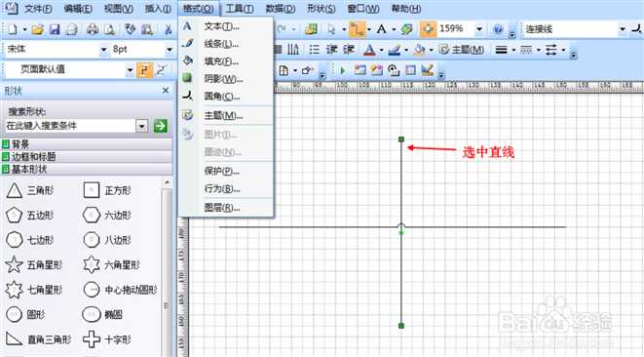Click the decrease indent icon
Viewport: 644px width, 357px height.
tap(331, 50)
